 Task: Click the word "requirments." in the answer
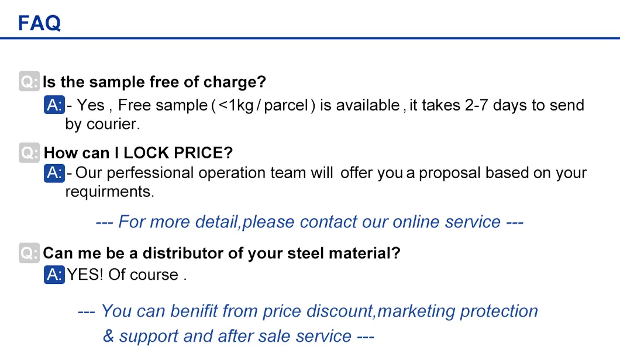(109, 192)
